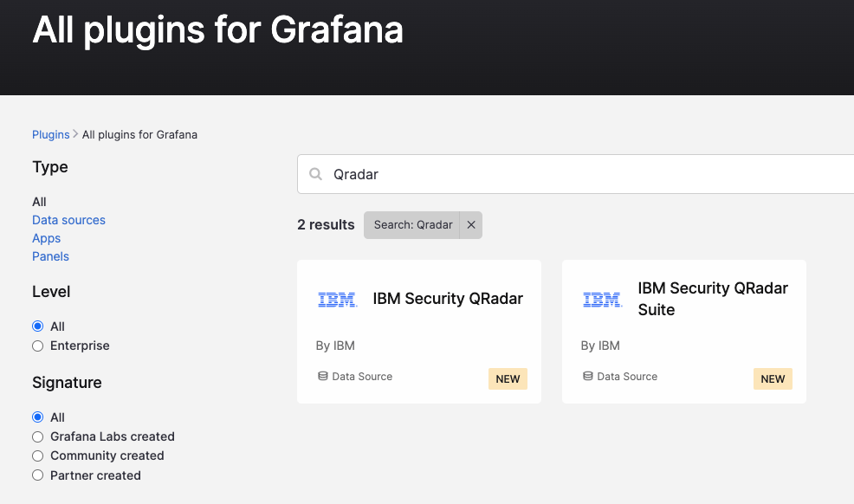Choose Grafana Labs created signature filter
This screenshot has width=854, height=504.
[x=37, y=436]
